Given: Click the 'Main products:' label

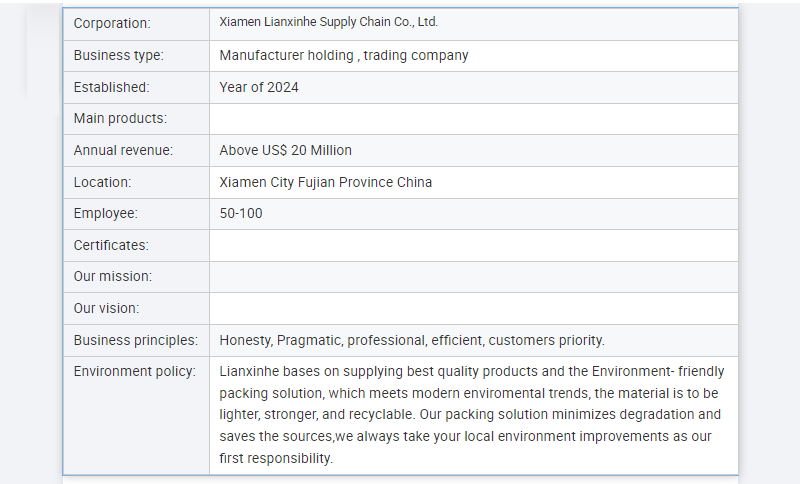Looking at the screenshot, I should 120,119.
